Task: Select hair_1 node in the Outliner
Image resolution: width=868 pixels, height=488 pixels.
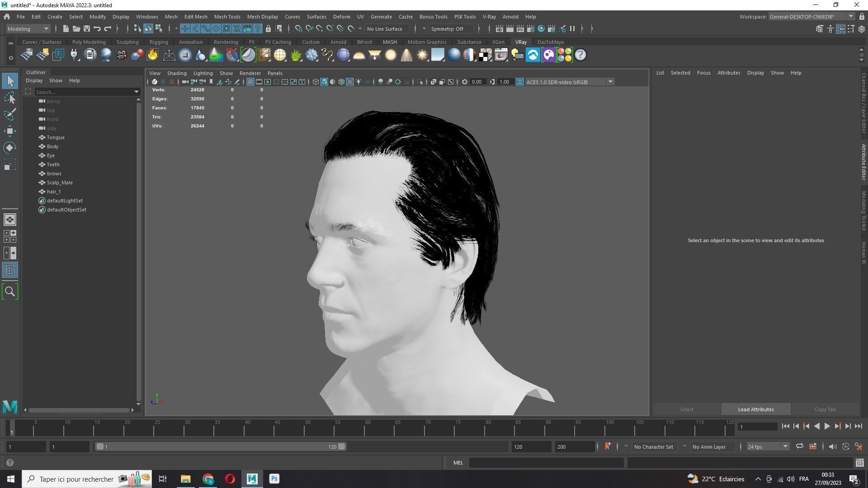Action: [54, 192]
